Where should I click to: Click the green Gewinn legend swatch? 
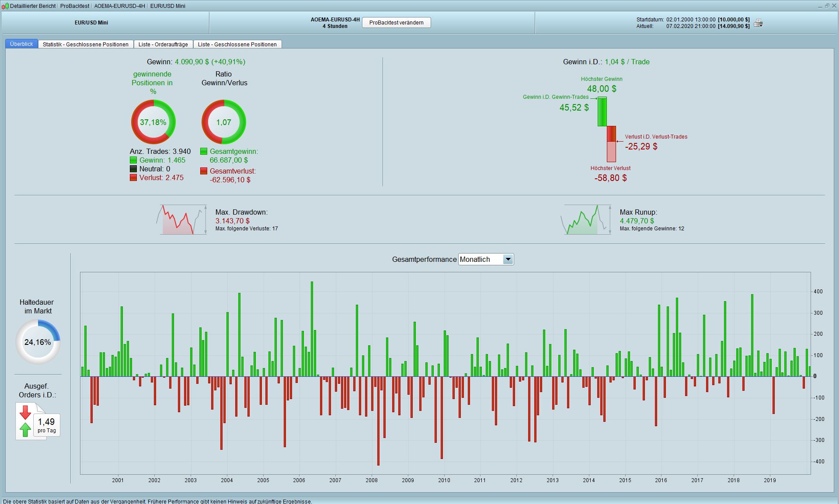point(133,160)
